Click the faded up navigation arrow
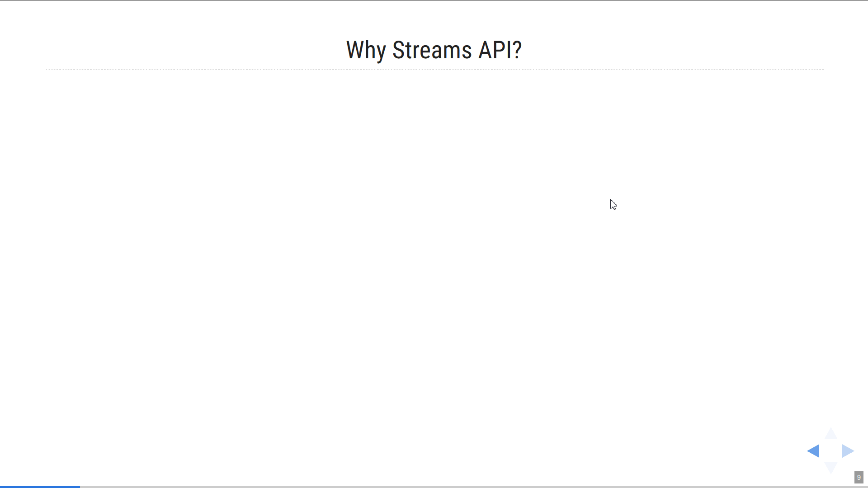This screenshot has height=488, width=868. pos(831,433)
